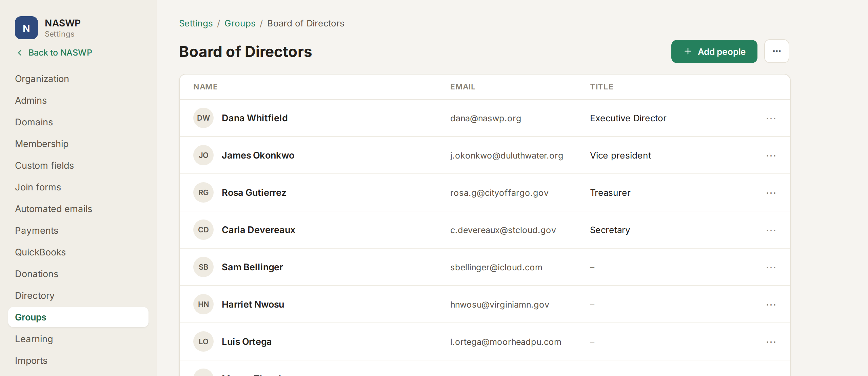Click the SB avatar for Sam Bellinger

(203, 267)
